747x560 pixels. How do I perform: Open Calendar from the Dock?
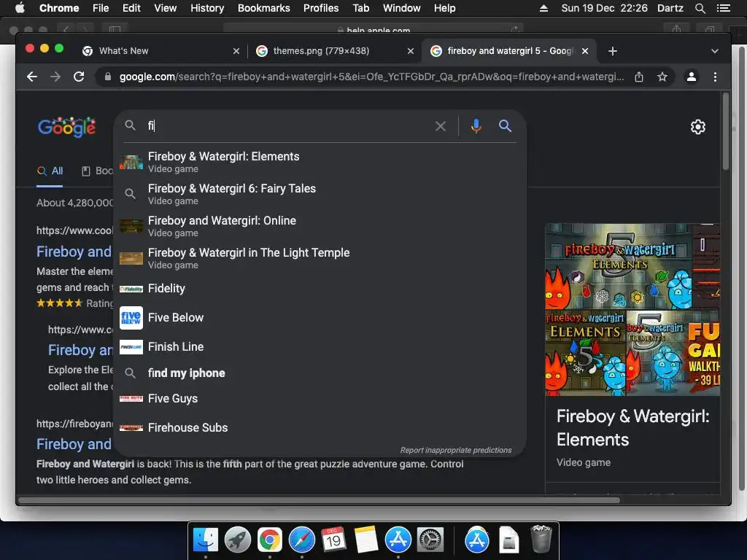(x=333, y=540)
